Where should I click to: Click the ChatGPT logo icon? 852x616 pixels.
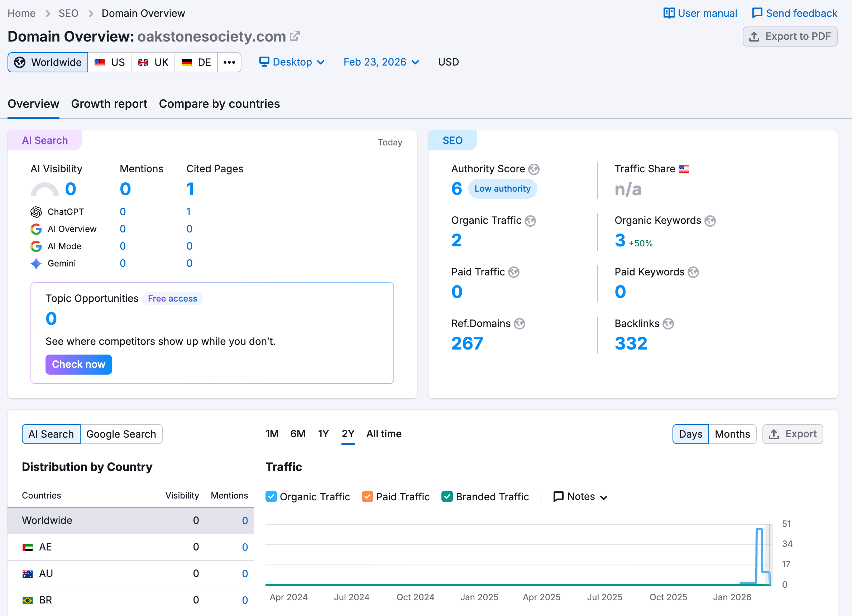(x=36, y=212)
